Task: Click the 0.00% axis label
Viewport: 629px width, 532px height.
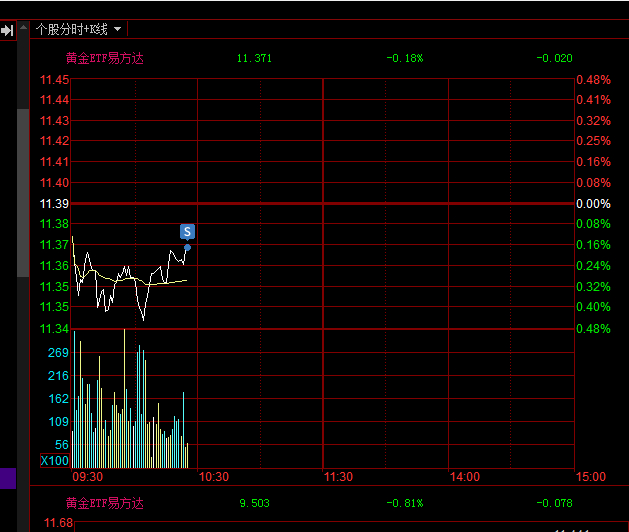Action: 593,204
